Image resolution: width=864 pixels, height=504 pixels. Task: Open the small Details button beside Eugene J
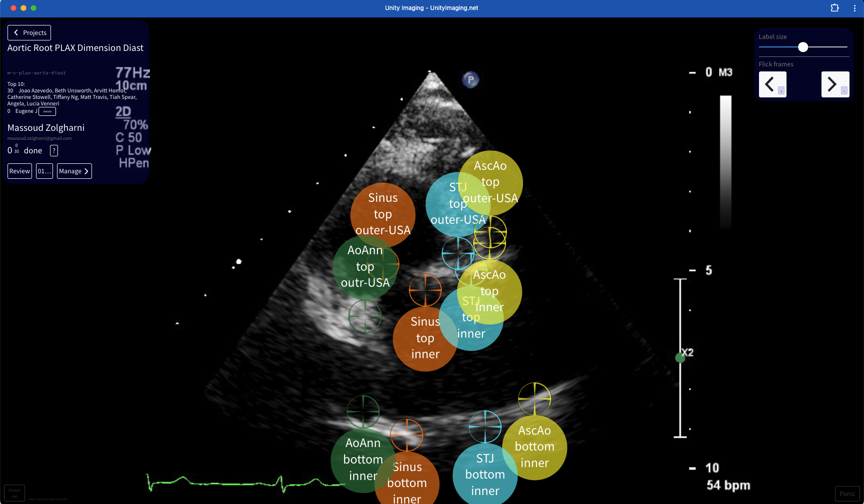47,111
